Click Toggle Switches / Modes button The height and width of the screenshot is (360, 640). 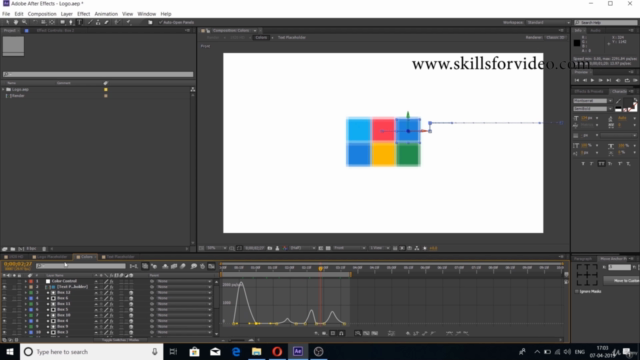tap(120, 340)
